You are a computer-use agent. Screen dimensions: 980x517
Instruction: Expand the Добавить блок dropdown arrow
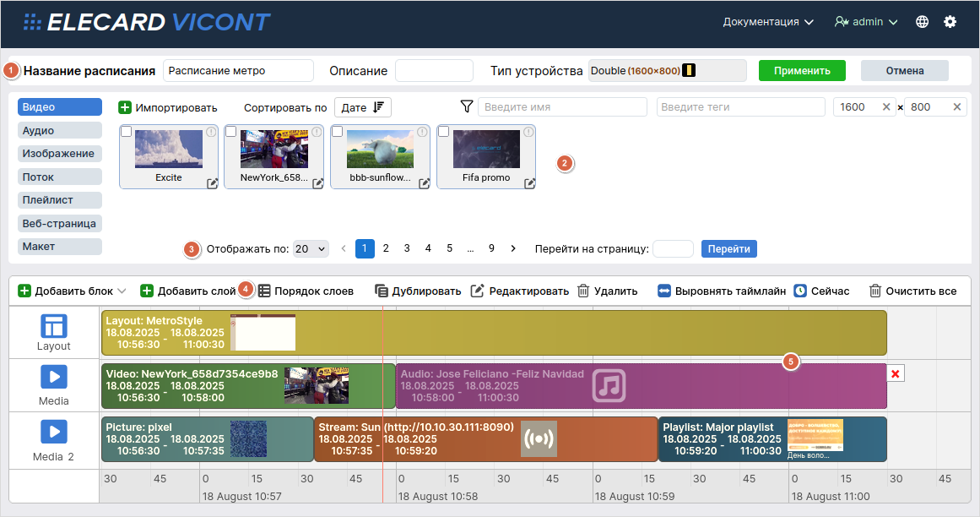[x=122, y=291]
